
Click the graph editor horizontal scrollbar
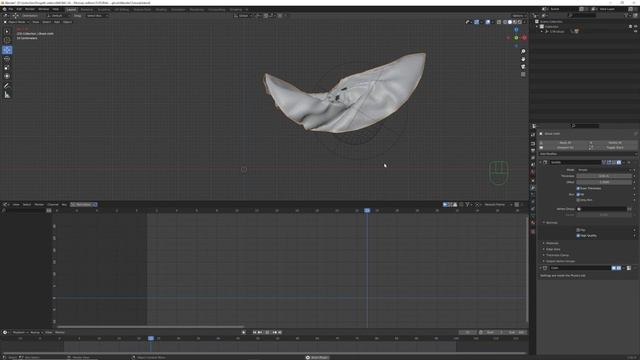coord(150,327)
